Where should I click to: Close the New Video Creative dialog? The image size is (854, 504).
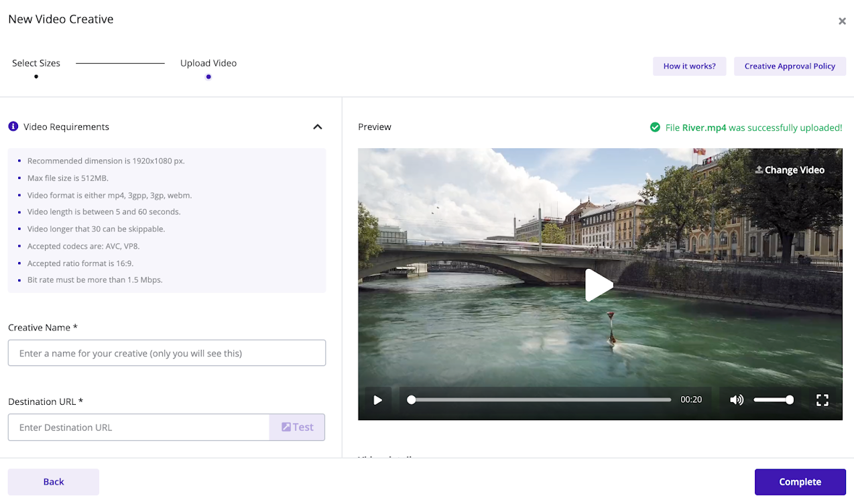[842, 21]
